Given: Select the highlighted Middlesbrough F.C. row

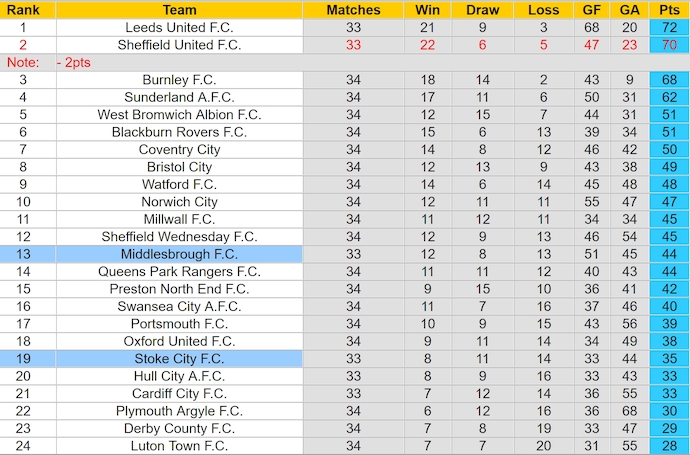Looking at the screenshot, I should pyautogui.click(x=179, y=254).
